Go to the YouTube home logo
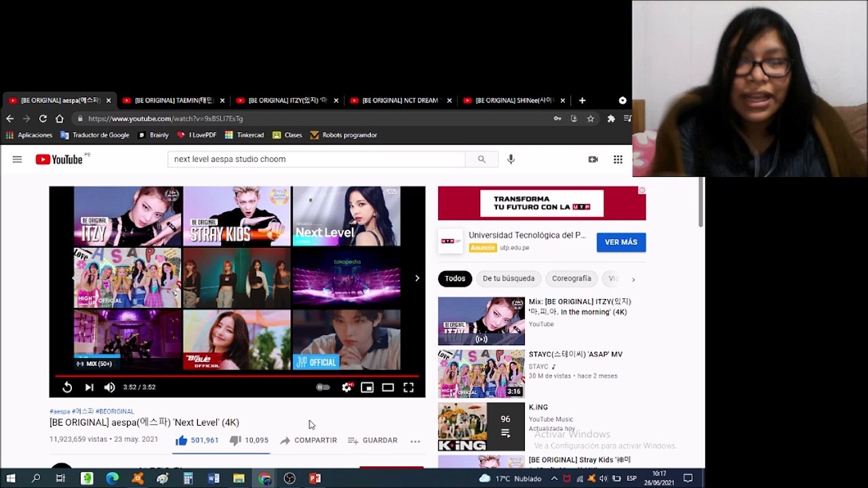Screen dimensions: 868x488 [x=59, y=159]
